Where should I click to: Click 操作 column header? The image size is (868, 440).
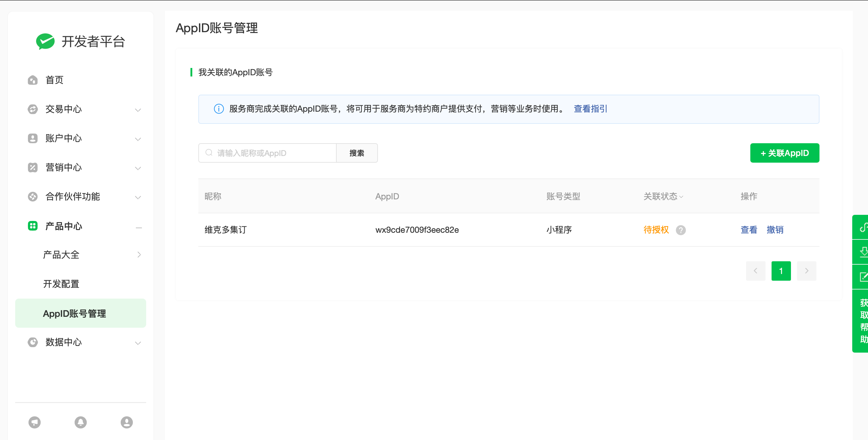click(x=749, y=196)
